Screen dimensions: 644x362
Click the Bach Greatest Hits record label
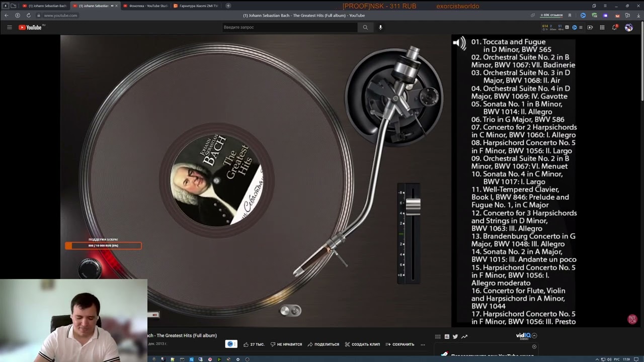[217, 179]
